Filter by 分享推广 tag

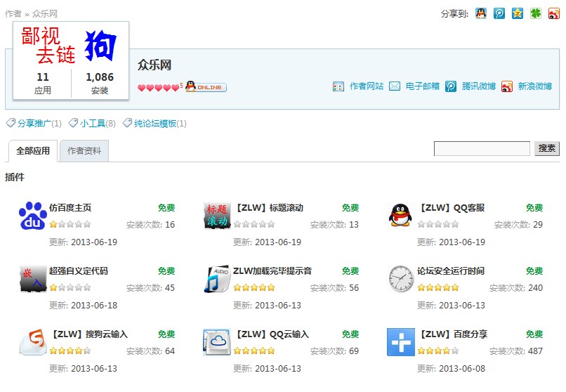pos(34,124)
